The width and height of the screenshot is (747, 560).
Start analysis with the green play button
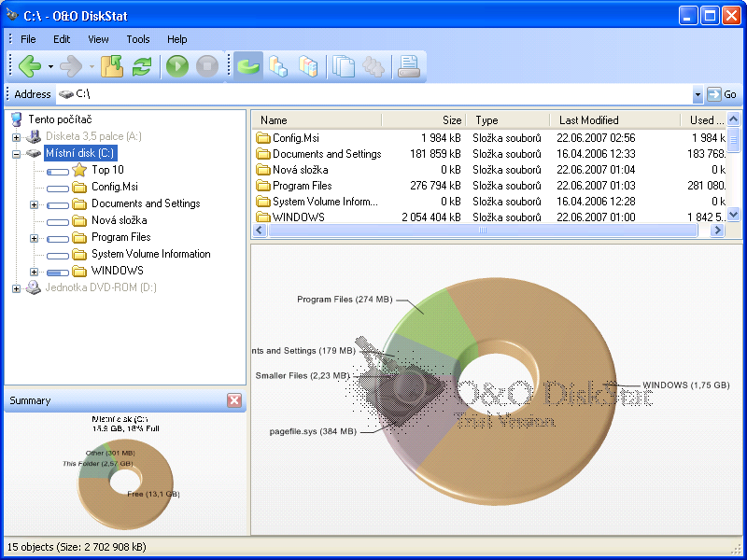point(177,66)
